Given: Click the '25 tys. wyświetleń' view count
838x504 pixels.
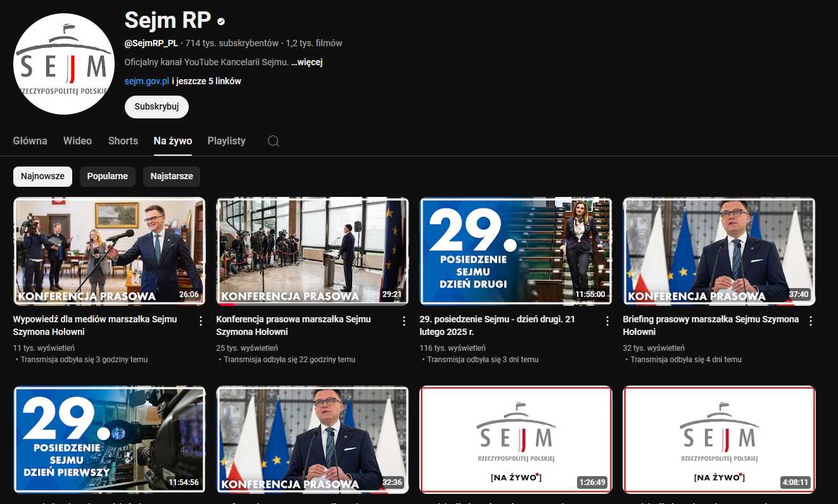Looking at the screenshot, I should (x=247, y=348).
